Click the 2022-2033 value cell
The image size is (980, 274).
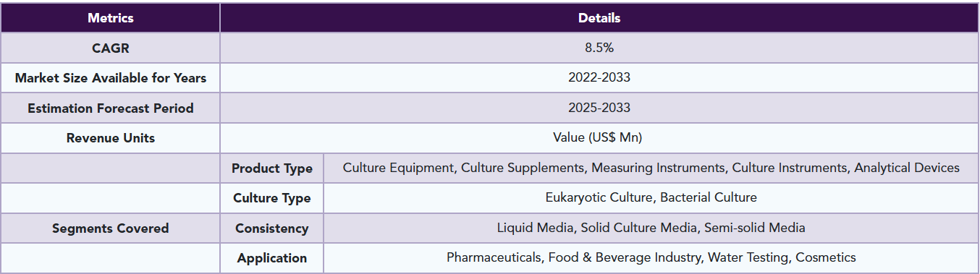[x=599, y=78]
